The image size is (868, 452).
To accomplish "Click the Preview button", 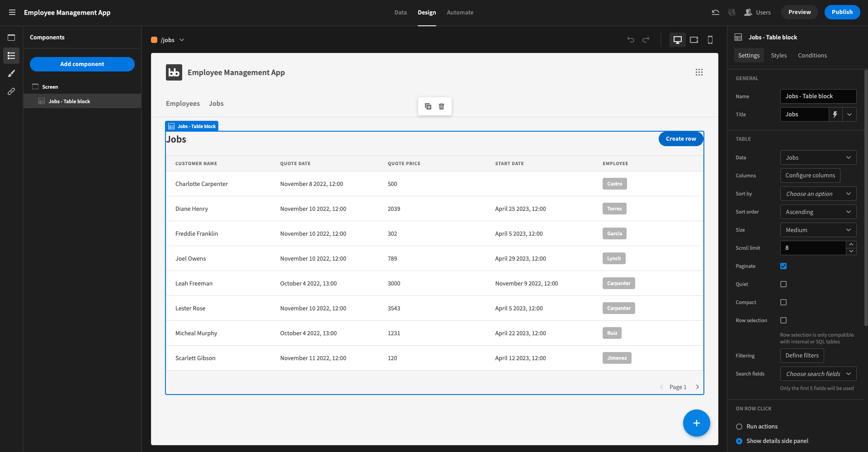I will pos(799,12).
